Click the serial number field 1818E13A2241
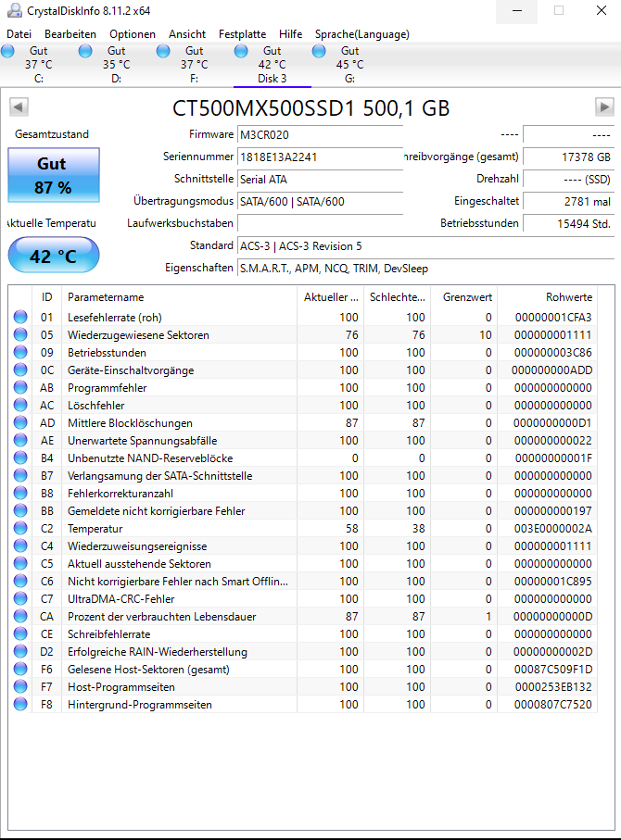Viewport: 621px width, 840px height. 320,157
